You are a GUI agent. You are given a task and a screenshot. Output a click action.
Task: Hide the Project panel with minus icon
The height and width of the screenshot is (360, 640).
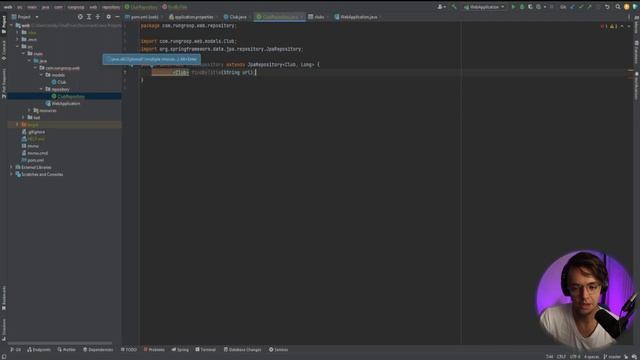click(x=117, y=17)
